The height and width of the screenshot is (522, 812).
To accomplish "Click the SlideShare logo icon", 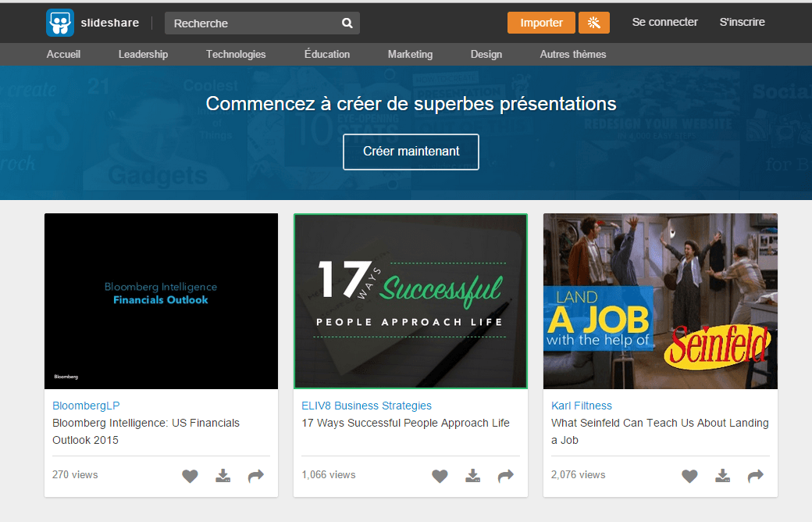I will (x=60, y=23).
